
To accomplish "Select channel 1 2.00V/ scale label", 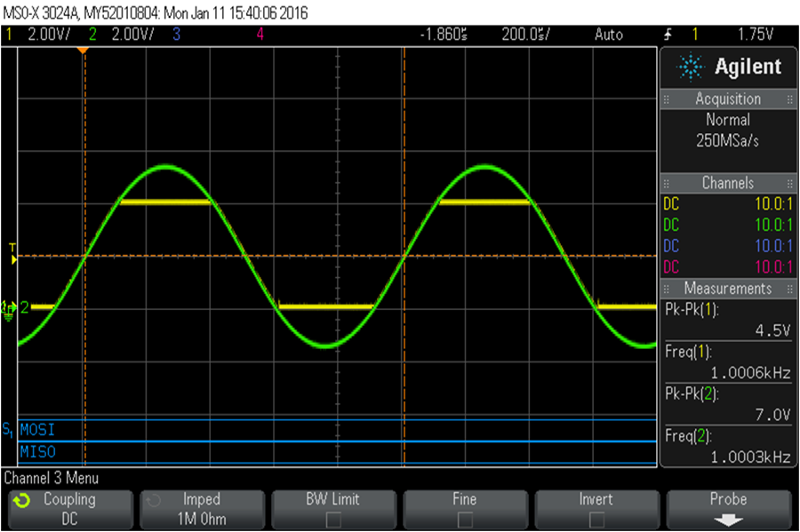I will point(49,35).
